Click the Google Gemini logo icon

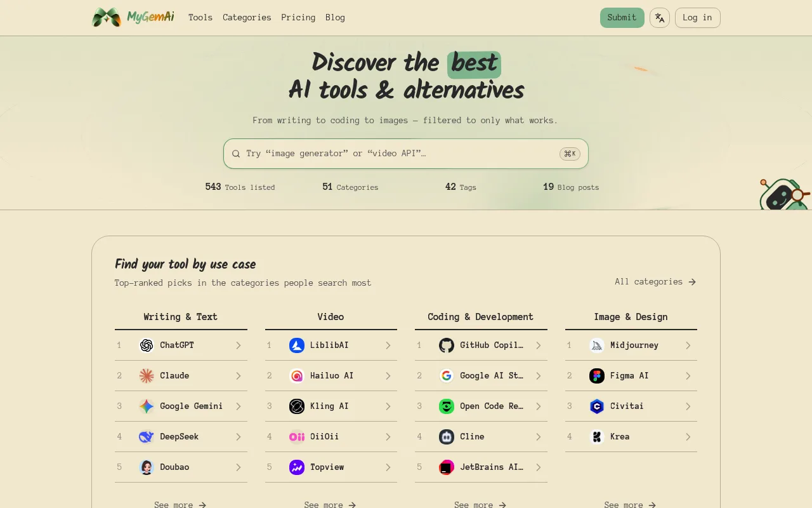coord(147,406)
